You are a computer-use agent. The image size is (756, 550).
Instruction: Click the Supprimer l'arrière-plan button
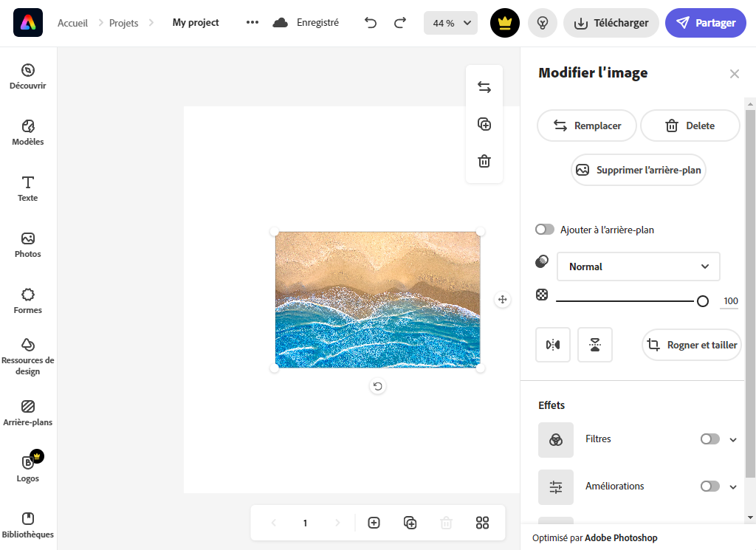[639, 170]
